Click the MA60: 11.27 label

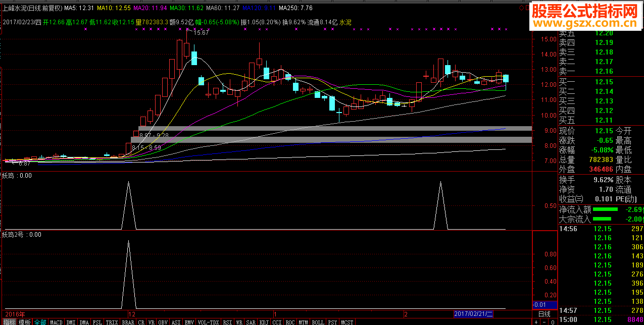click(223, 8)
